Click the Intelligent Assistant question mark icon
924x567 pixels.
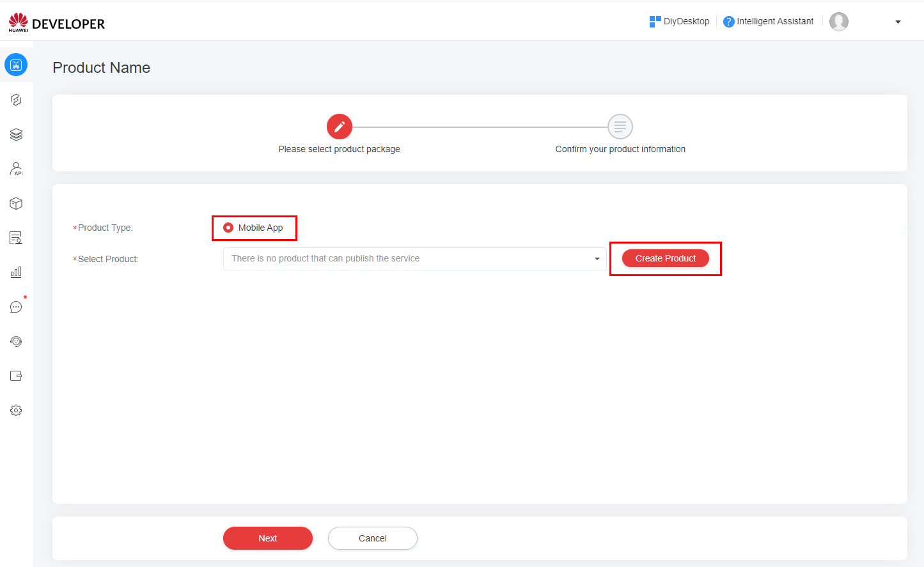coord(728,22)
